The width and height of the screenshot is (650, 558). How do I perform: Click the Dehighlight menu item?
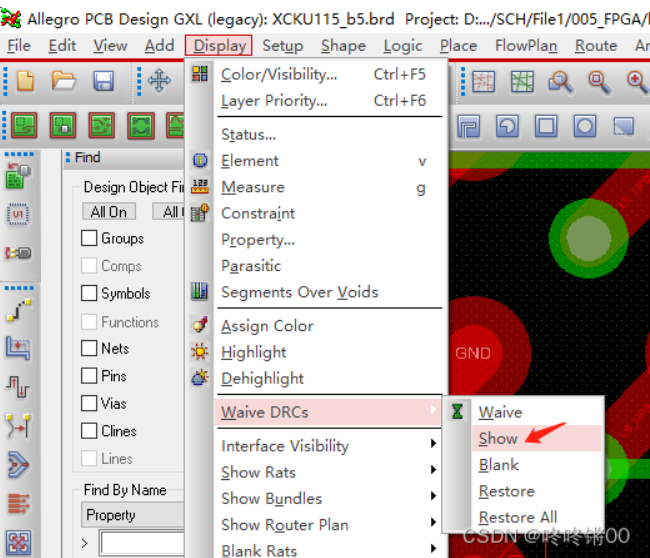click(x=330, y=378)
